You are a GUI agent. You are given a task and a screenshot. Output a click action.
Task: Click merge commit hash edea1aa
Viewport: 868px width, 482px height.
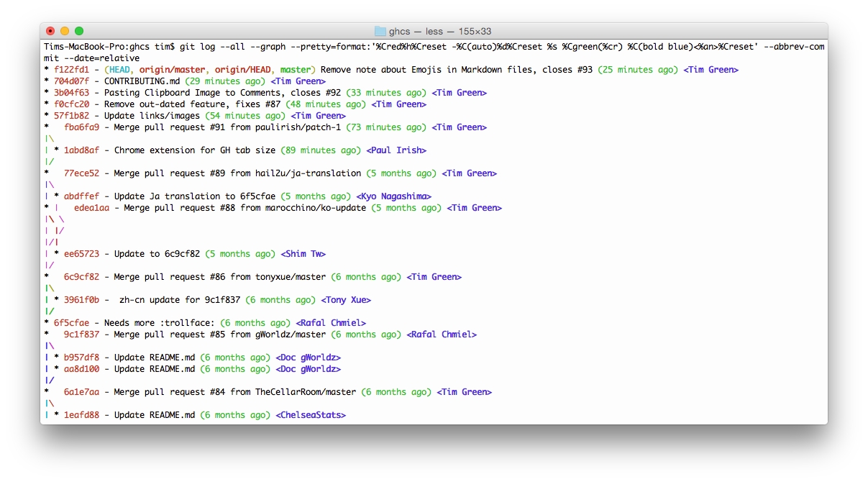(x=92, y=208)
